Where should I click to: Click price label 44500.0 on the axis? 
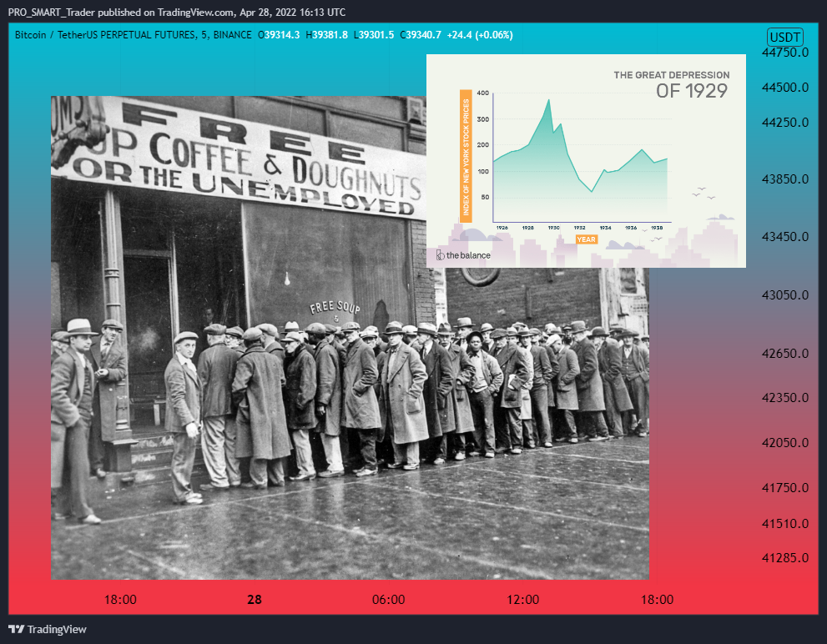[784, 87]
